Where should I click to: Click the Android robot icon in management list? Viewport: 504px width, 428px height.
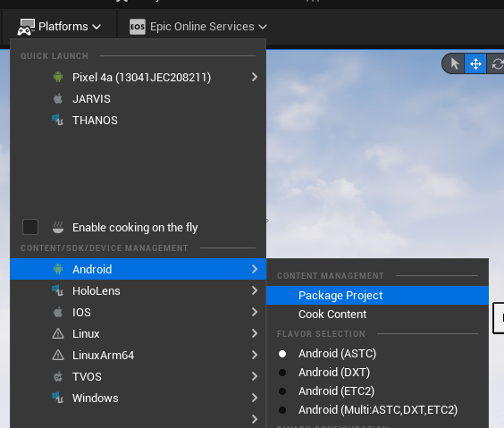click(58, 269)
